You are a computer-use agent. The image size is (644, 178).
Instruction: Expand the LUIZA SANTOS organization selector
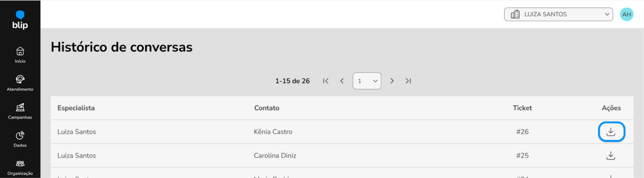[x=558, y=14]
